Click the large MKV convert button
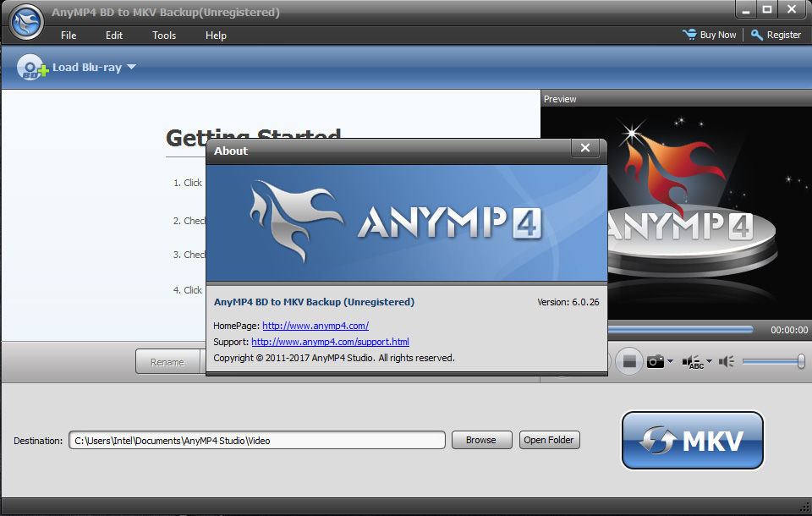 (693, 441)
